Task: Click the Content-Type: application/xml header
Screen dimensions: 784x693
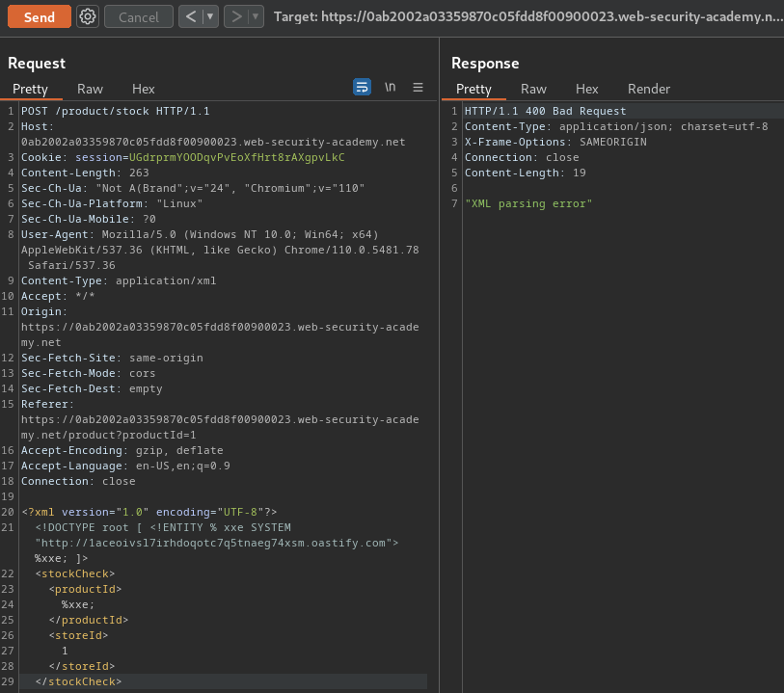Action: tap(119, 280)
